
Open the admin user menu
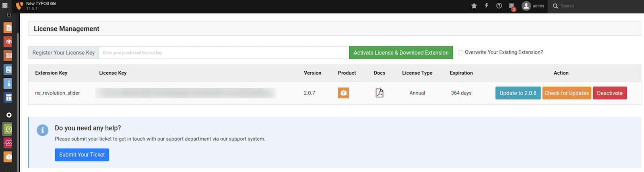[x=533, y=6]
